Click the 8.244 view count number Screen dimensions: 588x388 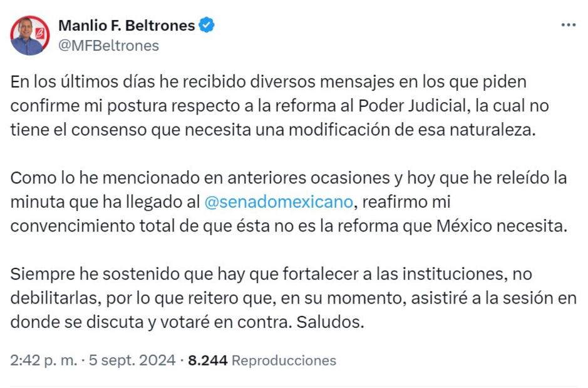[x=207, y=360]
